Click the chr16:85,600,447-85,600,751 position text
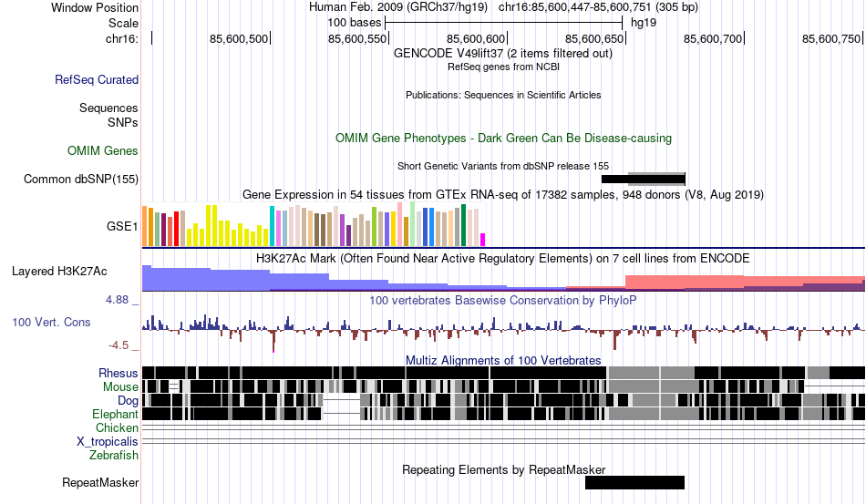The height and width of the screenshot is (504, 866). (x=598, y=7)
